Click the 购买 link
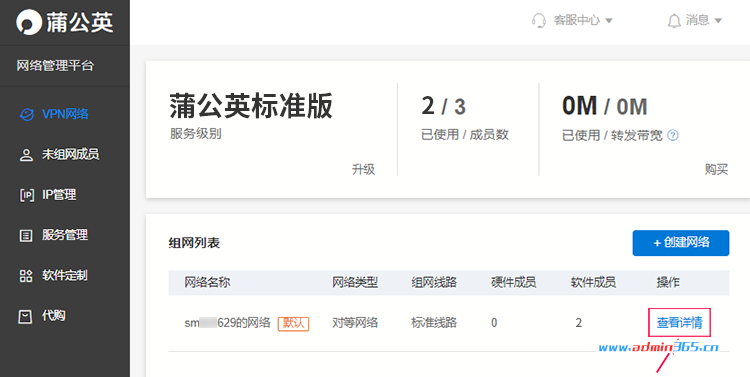The height and width of the screenshot is (377, 750). [717, 169]
